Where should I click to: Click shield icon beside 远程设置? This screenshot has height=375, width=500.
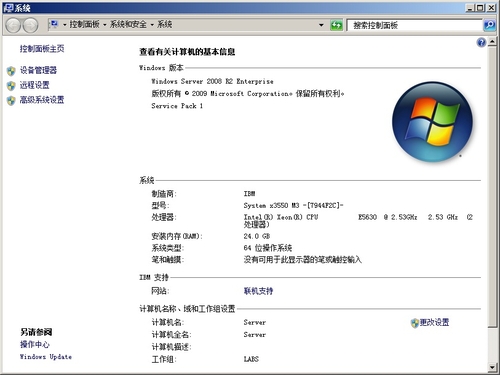tap(11, 86)
